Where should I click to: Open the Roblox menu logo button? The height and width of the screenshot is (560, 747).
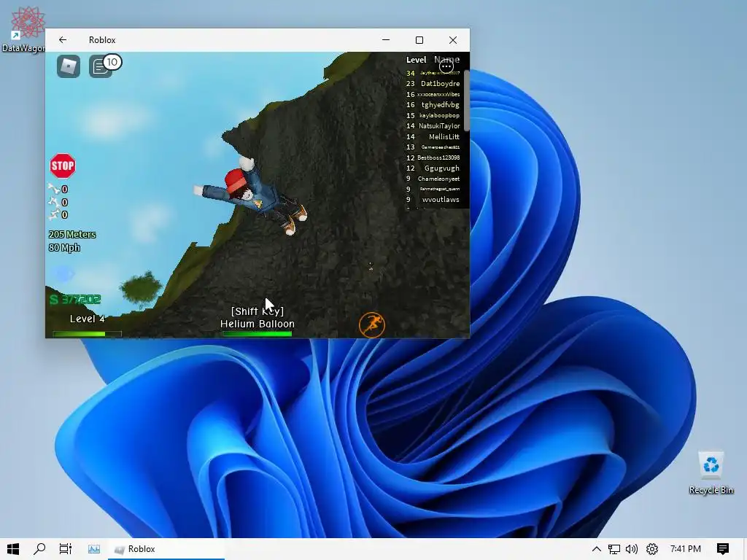coord(69,66)
